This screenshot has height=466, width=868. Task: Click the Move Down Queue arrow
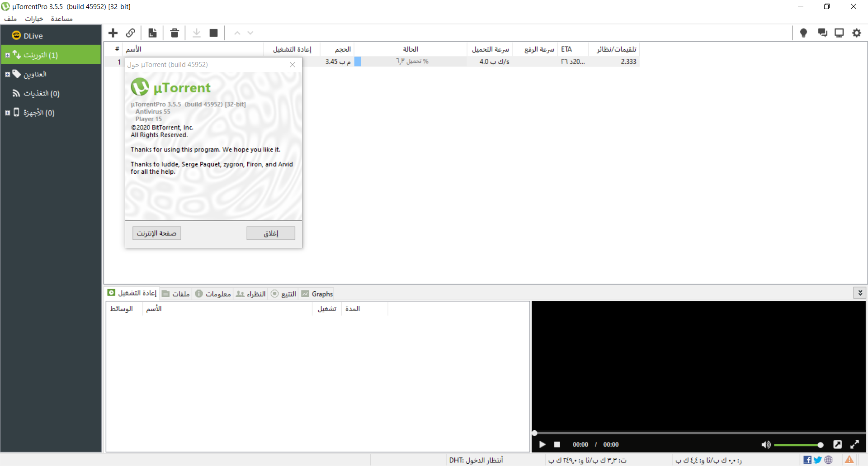coord(250,33)
